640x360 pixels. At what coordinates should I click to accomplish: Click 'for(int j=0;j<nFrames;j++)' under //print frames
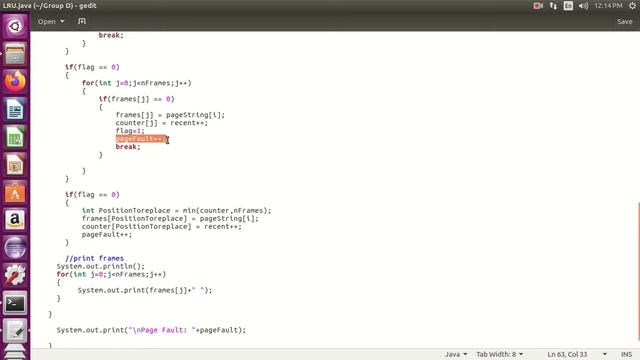tap(111, 274)
